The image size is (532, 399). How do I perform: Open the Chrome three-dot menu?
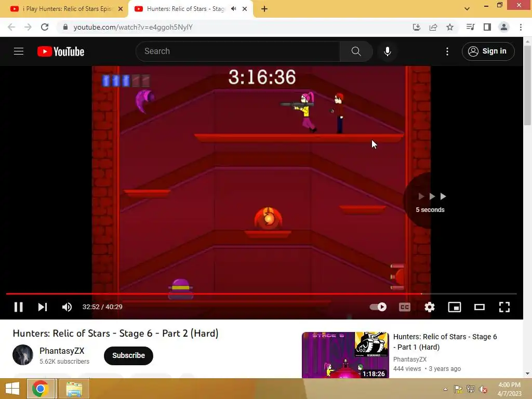click(521, 27)
